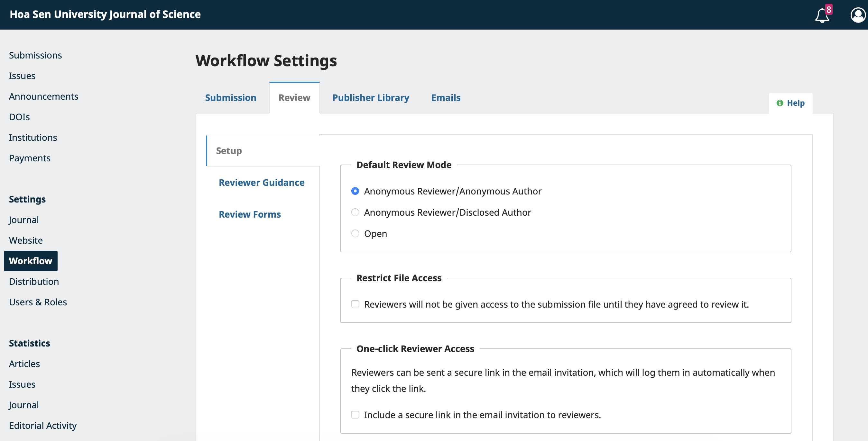Open Announcements in the sidebar
Viewport: 868px width, 441px height.
(x=43, y=96)
